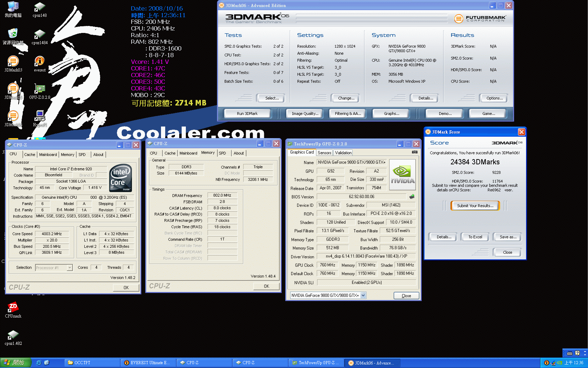Click the language bar help icon

(577, 353)
